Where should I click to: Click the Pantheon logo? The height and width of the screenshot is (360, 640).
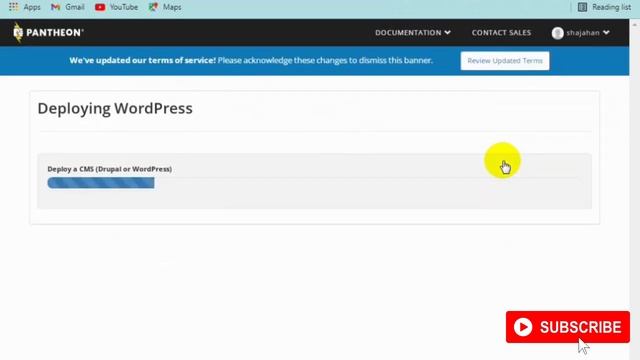48,32
